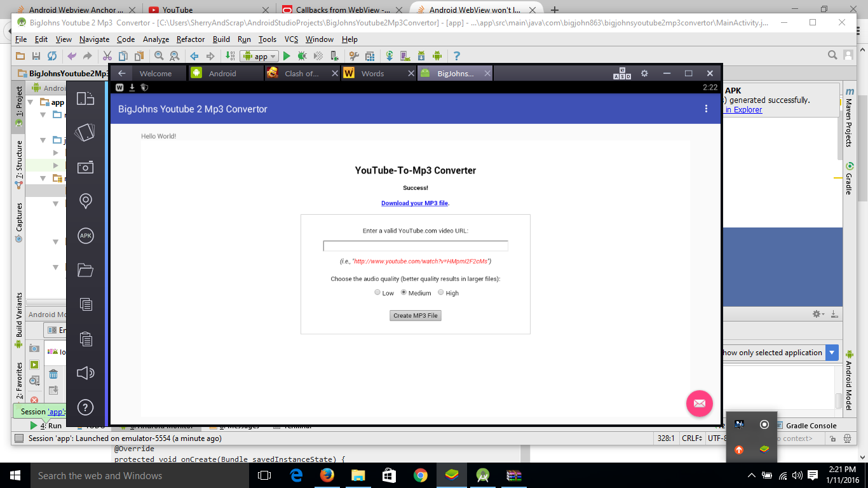Click the WASD keyboard mapping icon

point(622,73)
